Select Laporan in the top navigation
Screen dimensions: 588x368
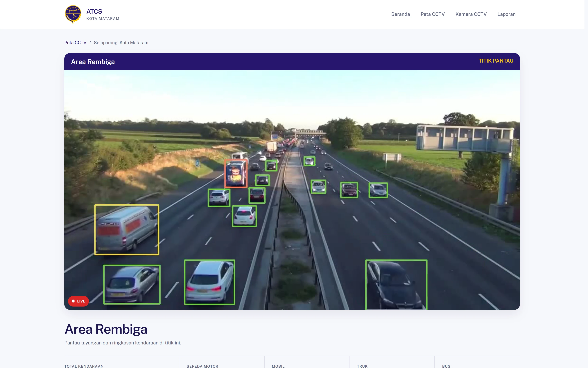(506, 14)
